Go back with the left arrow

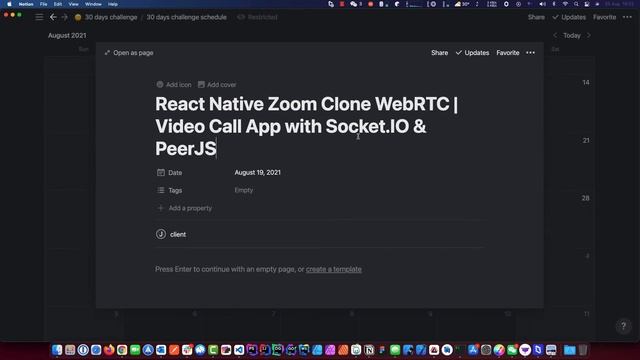(53, 17)
